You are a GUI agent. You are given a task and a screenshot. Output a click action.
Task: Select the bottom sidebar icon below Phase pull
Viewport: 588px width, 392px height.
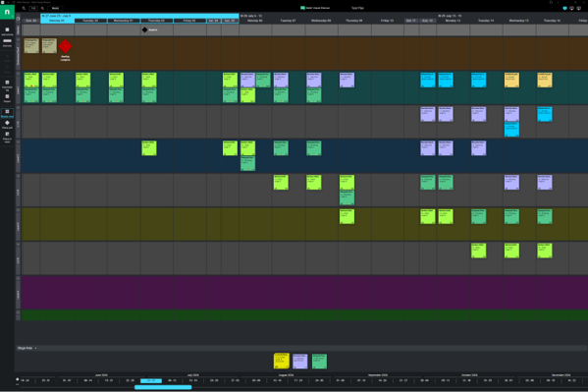(7, 134)
